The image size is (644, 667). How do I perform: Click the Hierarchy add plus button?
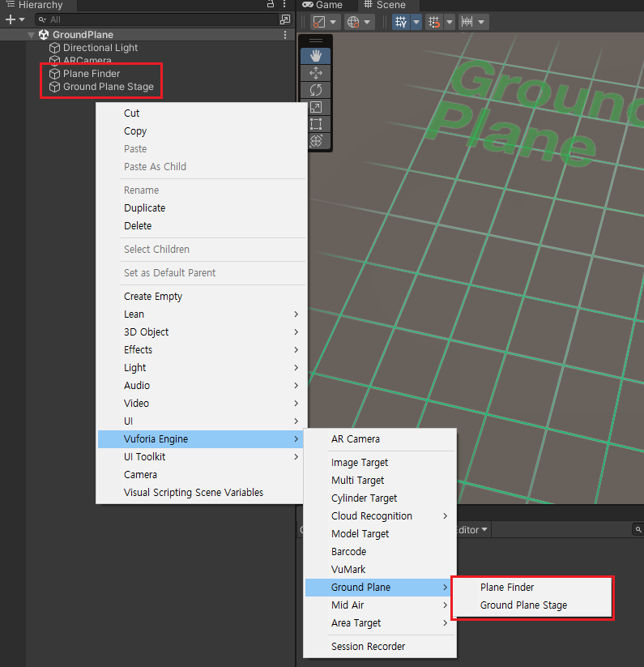tap(11, 19)
